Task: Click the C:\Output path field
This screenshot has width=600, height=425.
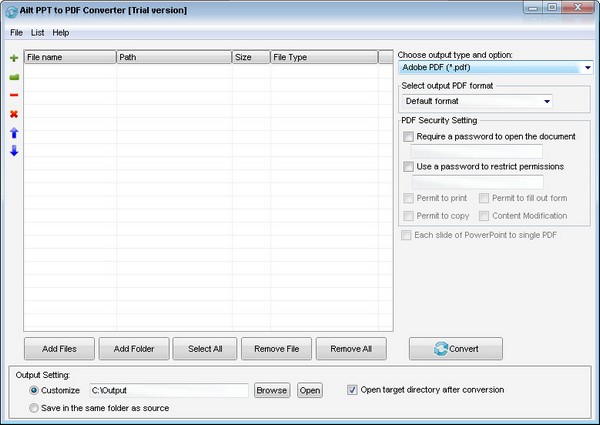Action: pyautogui.click(x=169, y=391)
